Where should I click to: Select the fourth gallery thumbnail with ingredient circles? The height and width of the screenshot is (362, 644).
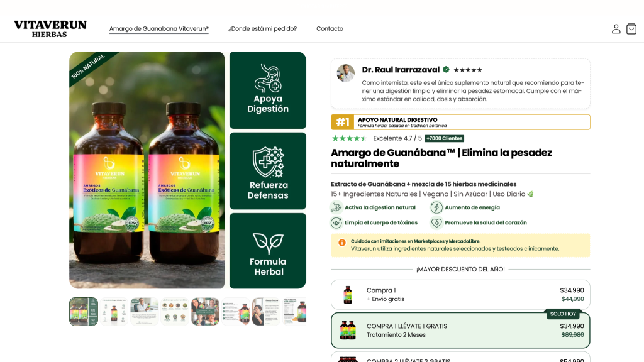tap(175, 312)
